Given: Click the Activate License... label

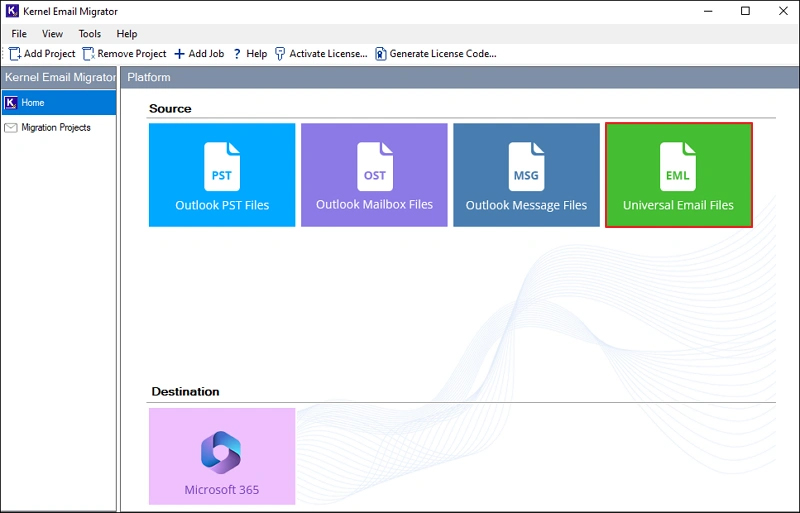Looking at the screenshot, I should (328, 54).
